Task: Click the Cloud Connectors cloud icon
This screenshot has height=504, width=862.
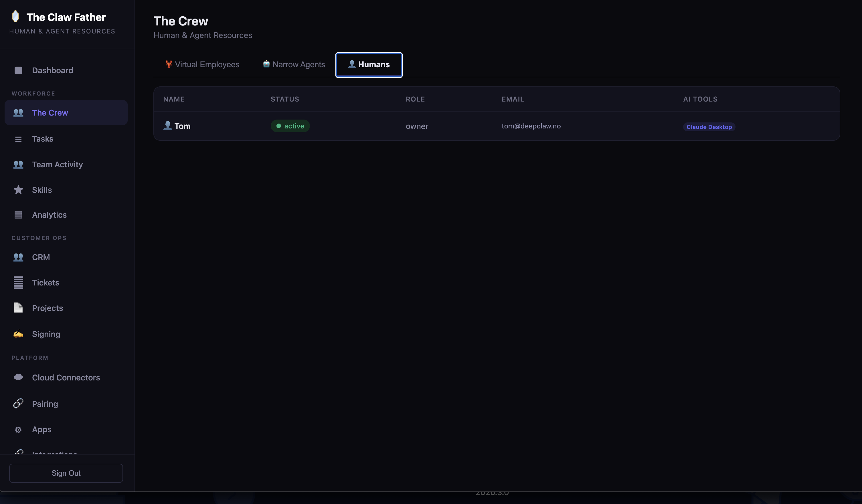Action: pyautogui.click(x=18, y=377)
